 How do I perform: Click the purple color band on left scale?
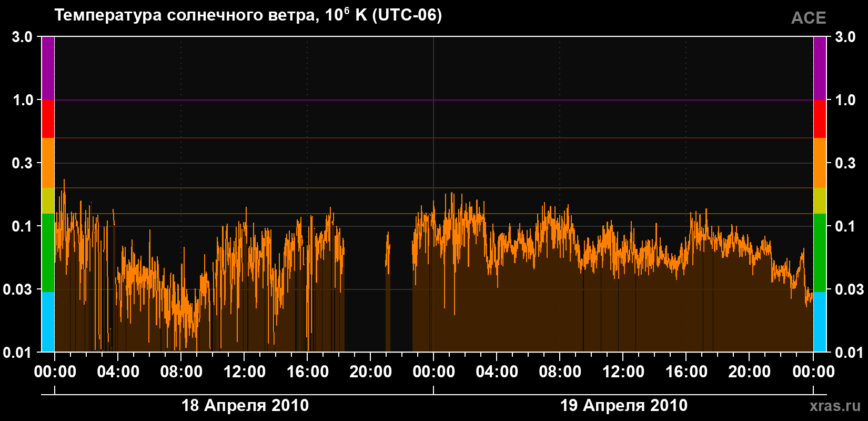(48, 68)
